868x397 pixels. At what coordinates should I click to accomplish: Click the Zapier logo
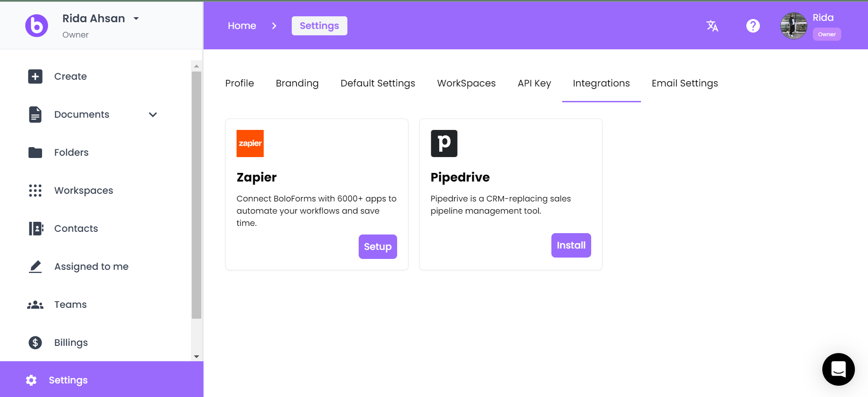point(250,143)
